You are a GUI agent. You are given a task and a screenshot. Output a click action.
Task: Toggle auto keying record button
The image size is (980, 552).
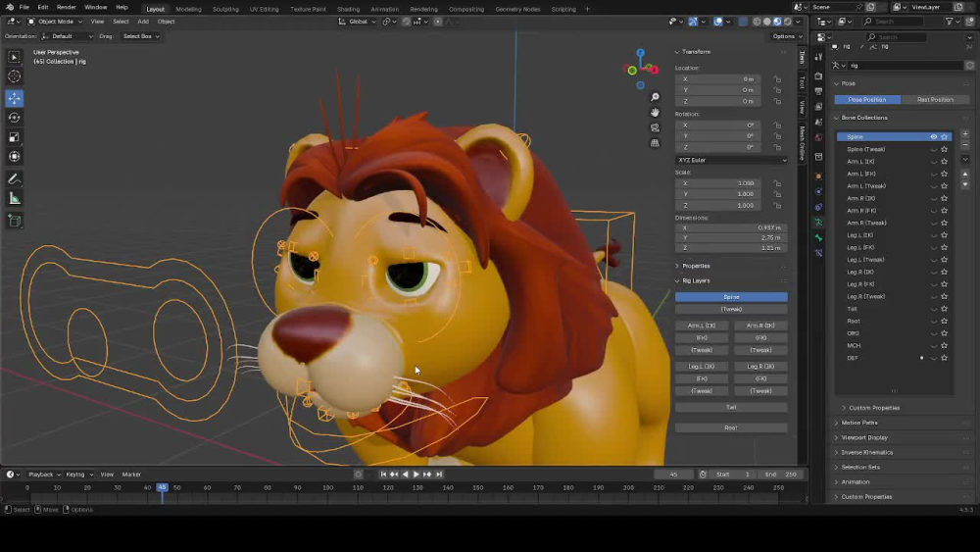(358, 475)
